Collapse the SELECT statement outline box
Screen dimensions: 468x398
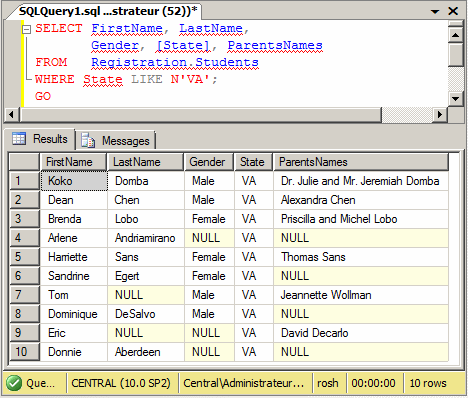coord(26,30)
